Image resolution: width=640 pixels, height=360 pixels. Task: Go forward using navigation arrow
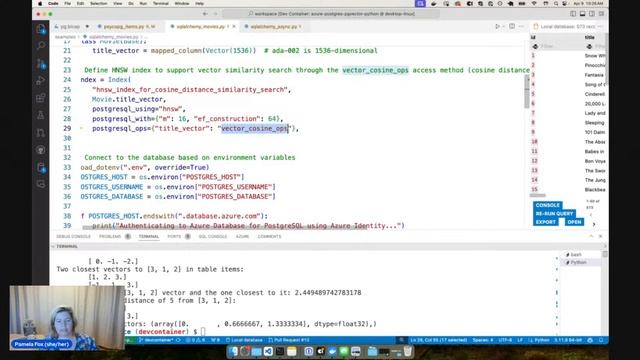(216, 14)
